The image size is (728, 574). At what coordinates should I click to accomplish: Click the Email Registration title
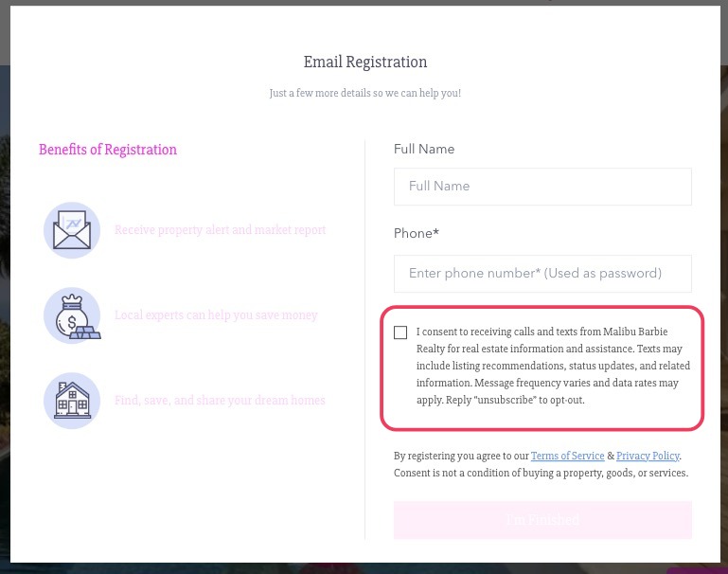[365, 62]
